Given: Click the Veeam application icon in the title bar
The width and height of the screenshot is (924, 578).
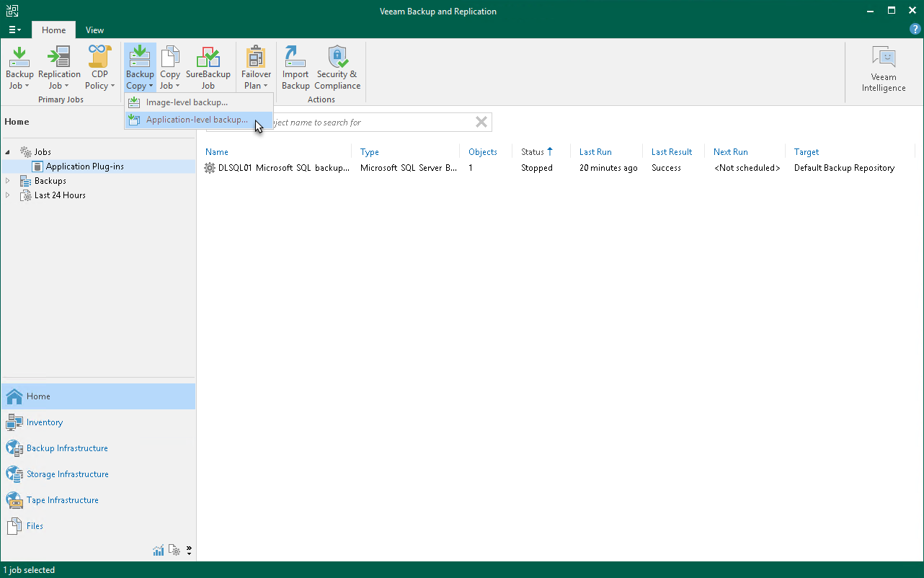Looking at the screenshot, I should pyautogui.click(x=12, y=11).
